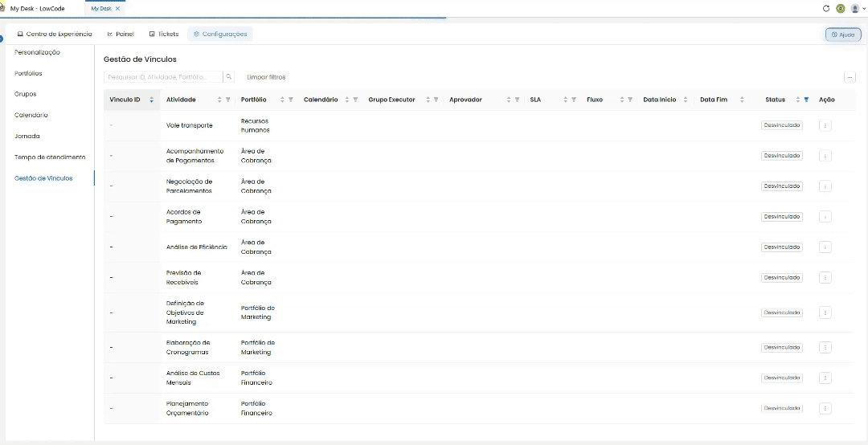
Task: Open the Portfólio column filter icon
Action: 291,100
